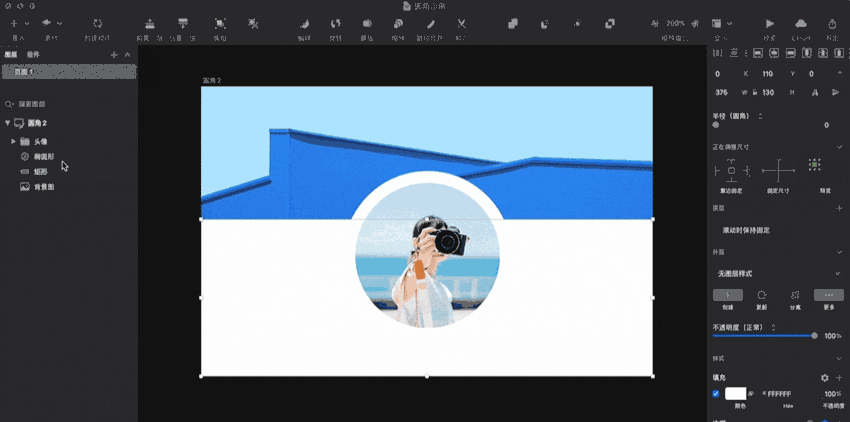
Task: Click the Flatten toolbar icon
Action: coord(430,23)
